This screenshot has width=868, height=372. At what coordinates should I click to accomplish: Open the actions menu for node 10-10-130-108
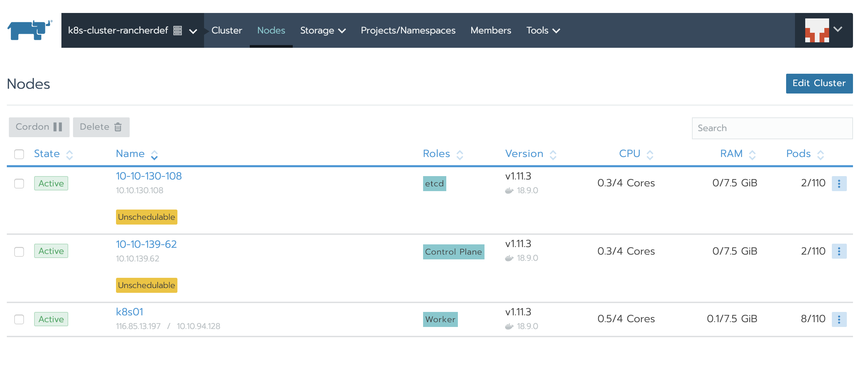[x=839, y=184]
